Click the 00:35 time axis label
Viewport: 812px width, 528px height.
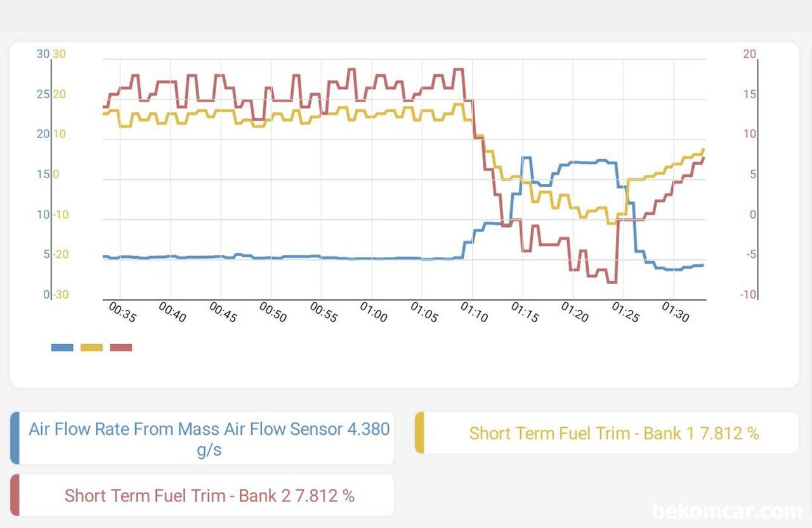pyautogui.click(x=122, y=312)
